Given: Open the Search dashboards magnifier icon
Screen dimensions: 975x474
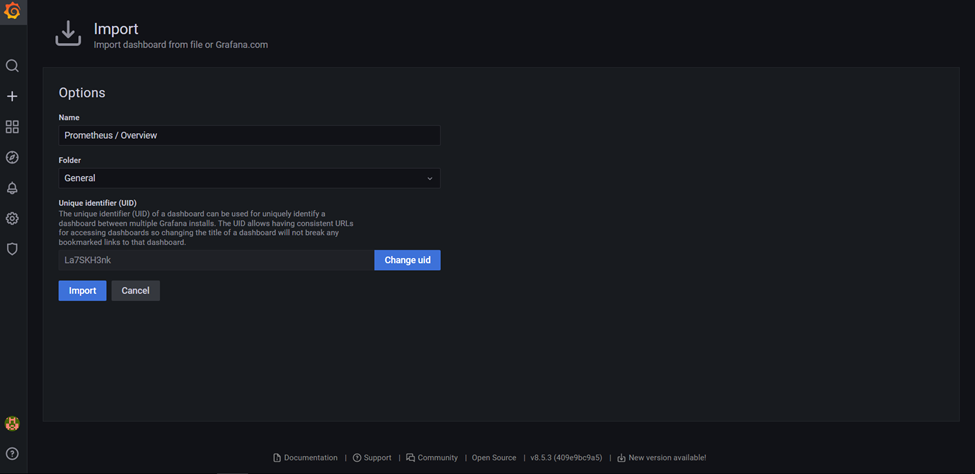Looking at the screenshot, I should point(12,66).
